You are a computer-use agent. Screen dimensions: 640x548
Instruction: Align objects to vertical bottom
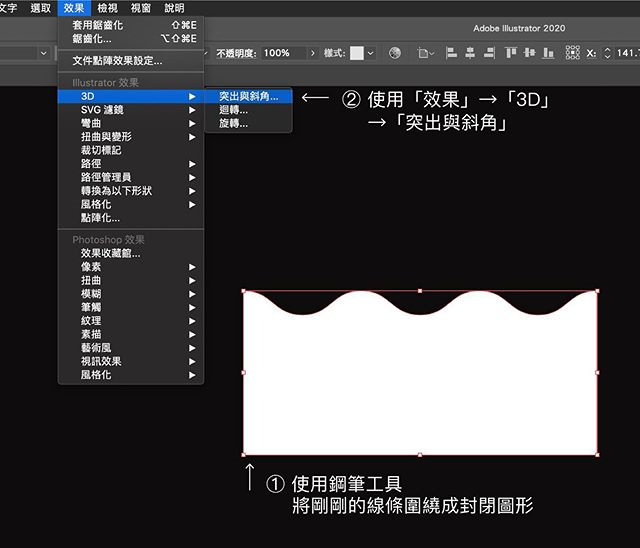pos(548,53)
